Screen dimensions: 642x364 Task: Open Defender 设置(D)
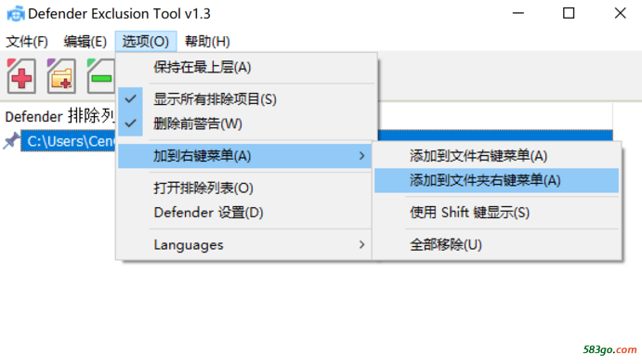click(245, 213)
